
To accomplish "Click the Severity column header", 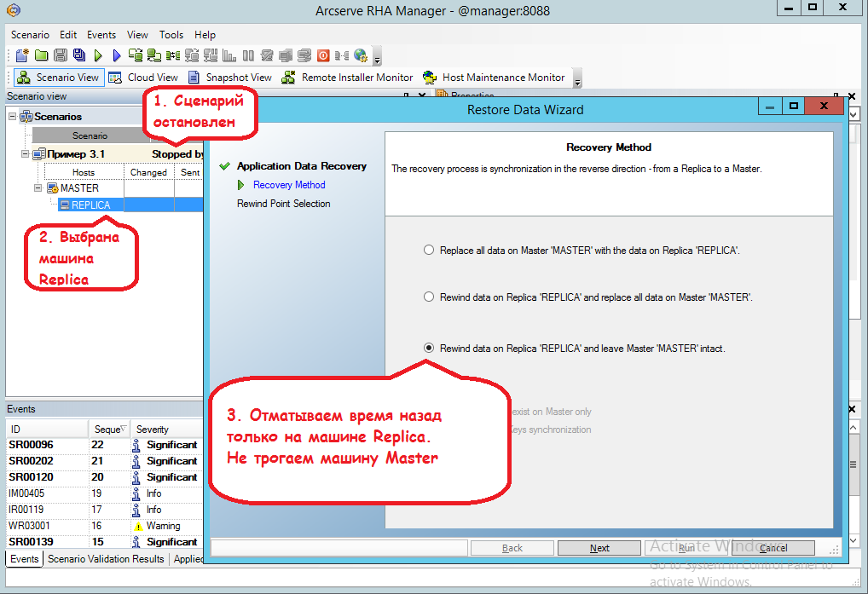I will pos(167,430).
